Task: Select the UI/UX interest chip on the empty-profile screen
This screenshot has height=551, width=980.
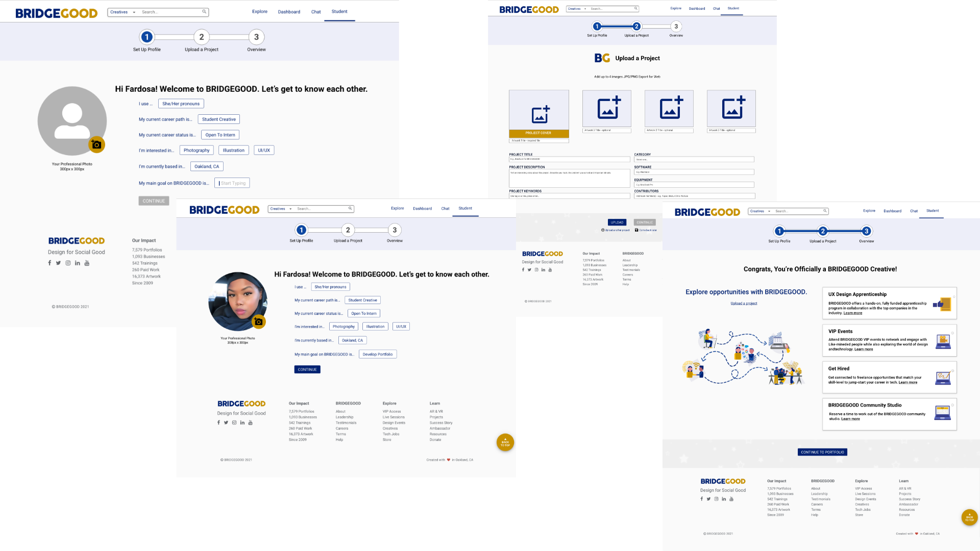Action: click(264, 150)
